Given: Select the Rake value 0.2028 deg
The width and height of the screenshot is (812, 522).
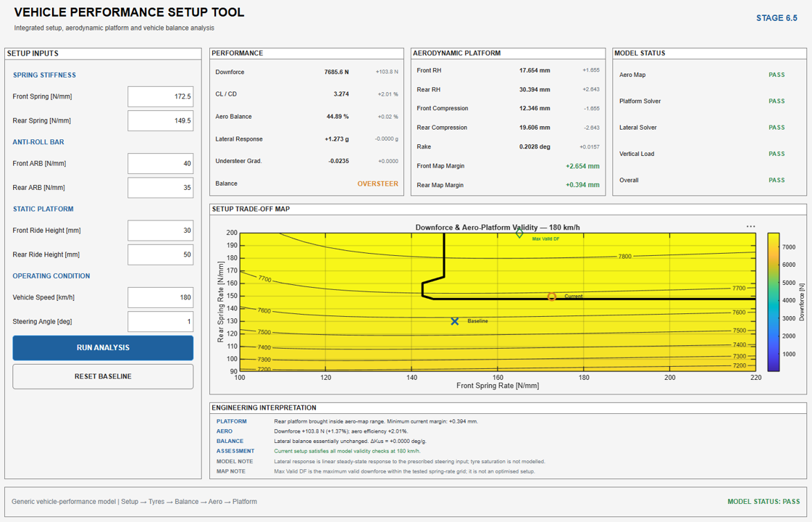Looking at the screenshot, I should point(535,146).
